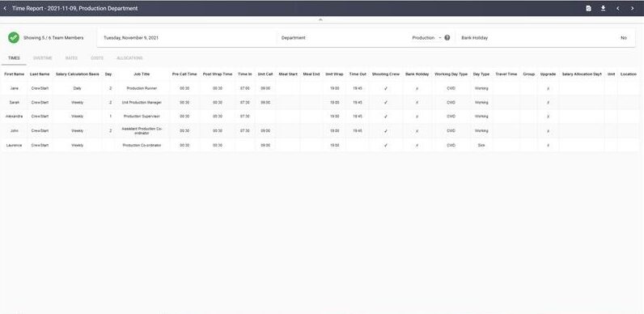Toggle Upgrade mark for Alexandra
This screenshot has width=644, height=314.
coord(548,117)
